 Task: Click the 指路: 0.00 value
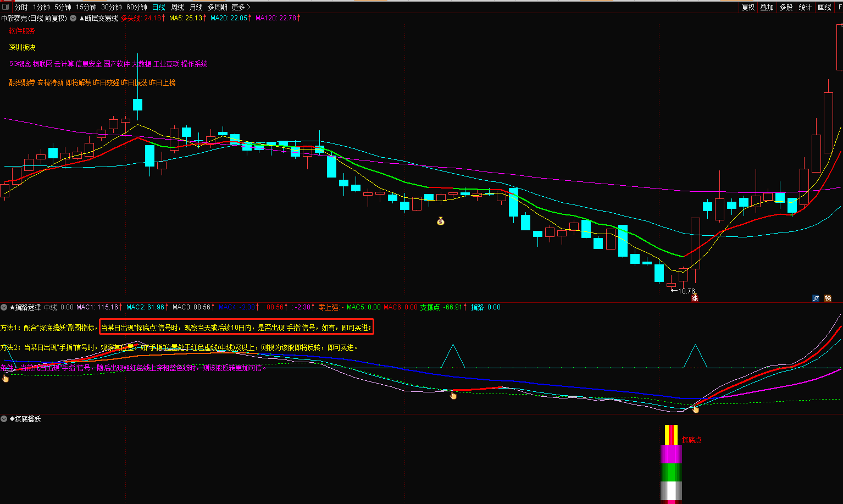click(x=486, y=307)
